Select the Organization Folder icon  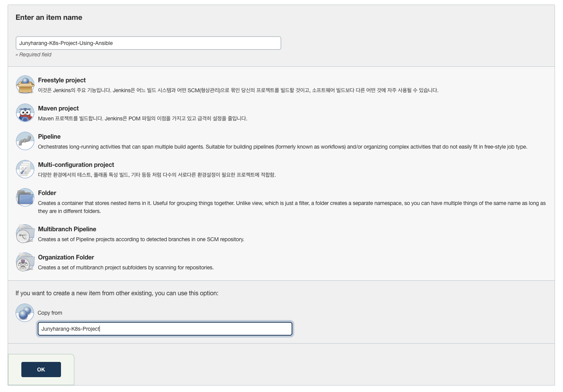(x=25, y=262)
